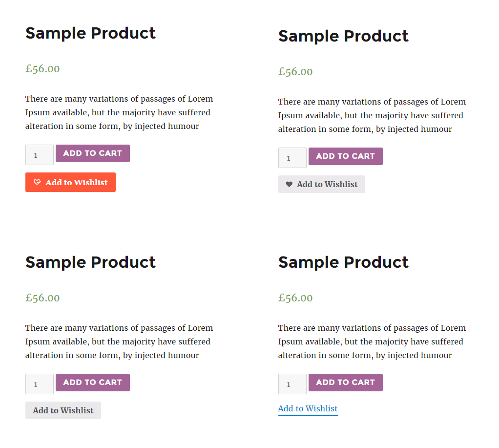Focus the quantity field above the orange wishlist button

click(x=40, y=155)
